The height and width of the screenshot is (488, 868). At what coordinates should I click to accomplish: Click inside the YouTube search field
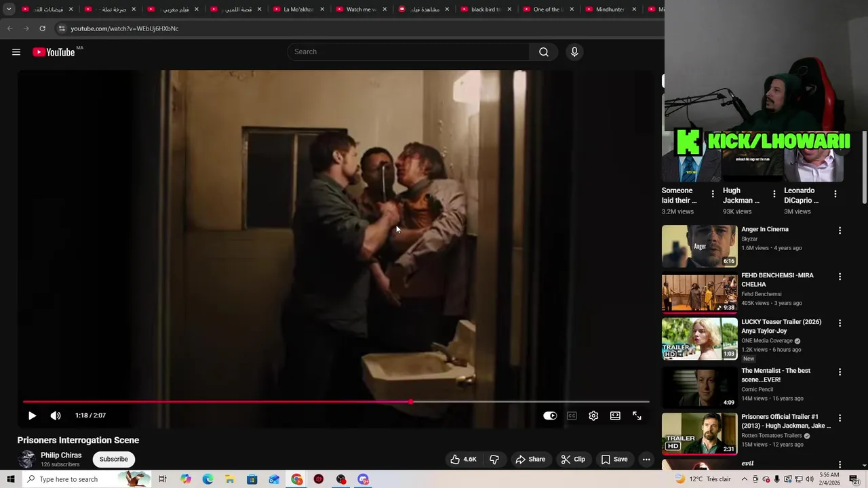(408, 52)
